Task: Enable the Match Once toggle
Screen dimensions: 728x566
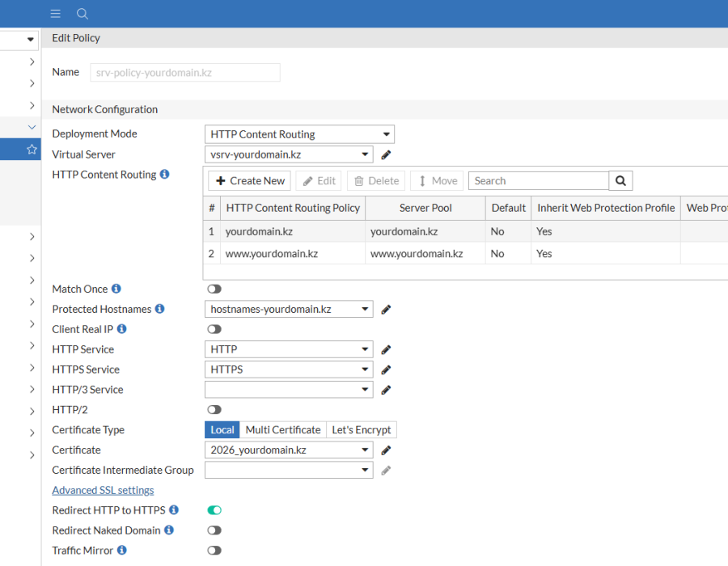Action: 214,289
